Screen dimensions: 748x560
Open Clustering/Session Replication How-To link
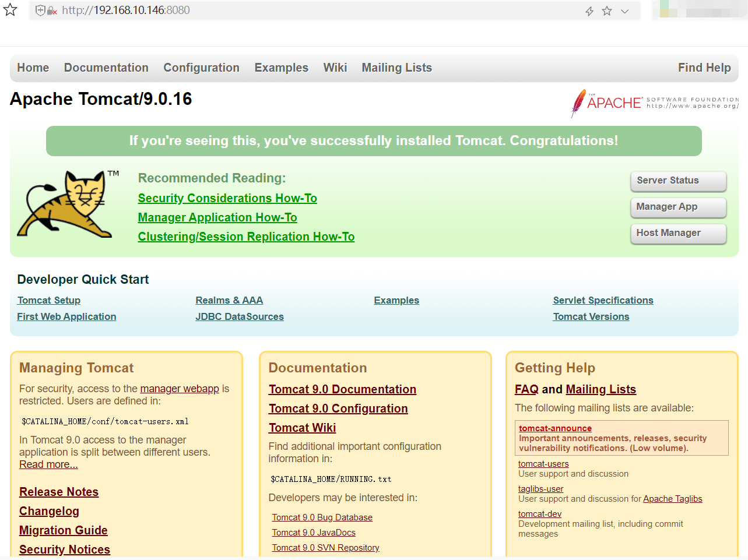(x=246, y=237)
